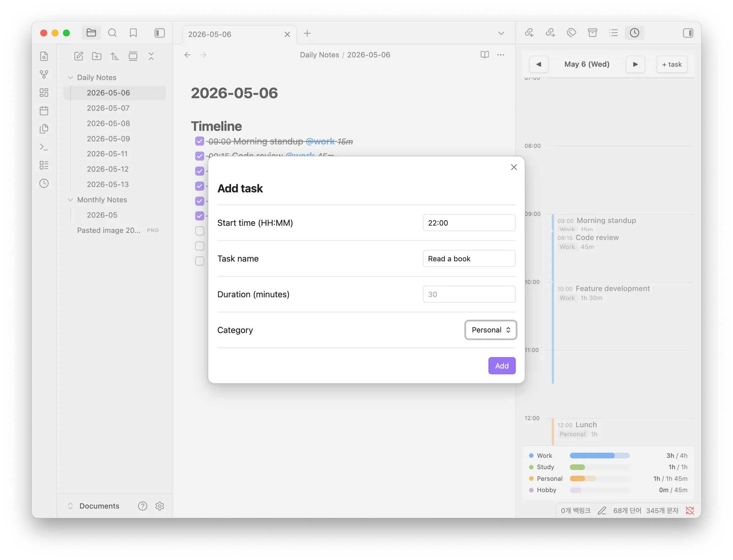Open the bookmarks icon
733x560 pixels.
tap(133, 33)
